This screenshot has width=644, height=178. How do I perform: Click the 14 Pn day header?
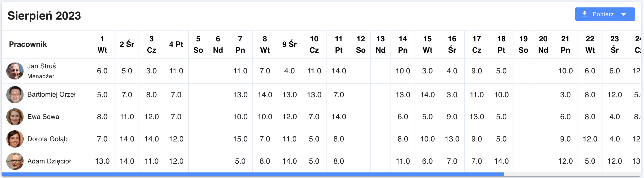point(403,44)
